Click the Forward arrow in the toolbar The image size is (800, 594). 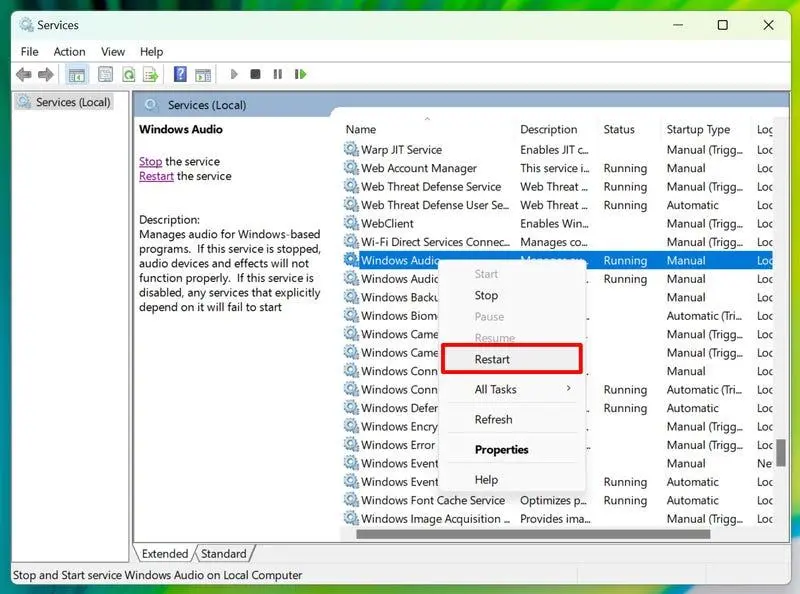click(45, 75)
